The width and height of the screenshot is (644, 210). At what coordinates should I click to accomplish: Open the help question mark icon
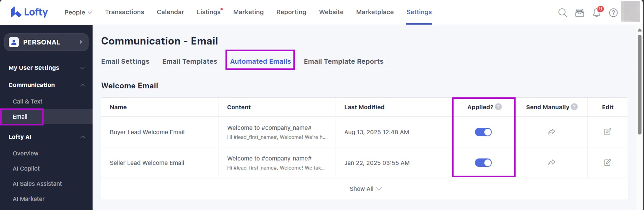[x=613, y=13]
